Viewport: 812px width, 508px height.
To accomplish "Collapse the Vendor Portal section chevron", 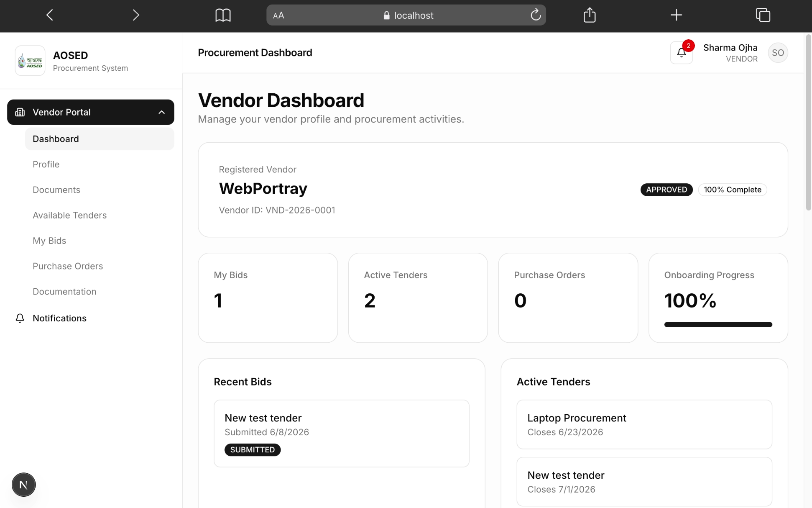I will (162, 112).
